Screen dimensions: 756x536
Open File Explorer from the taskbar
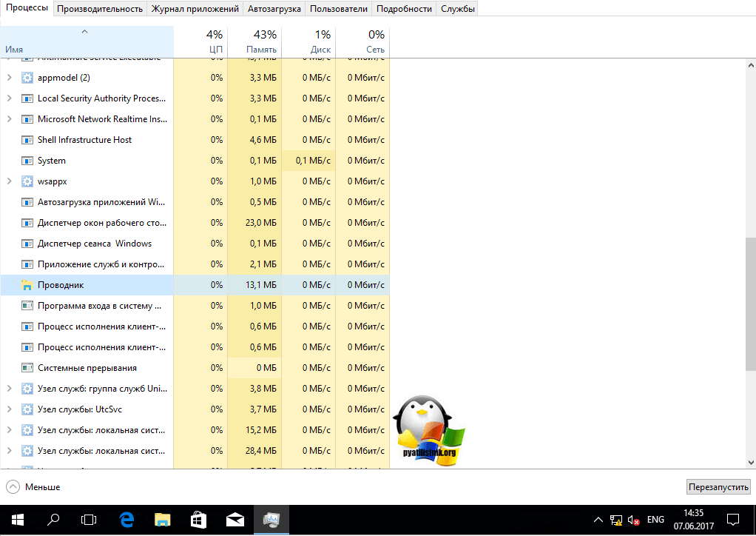[x=162, y=520]
